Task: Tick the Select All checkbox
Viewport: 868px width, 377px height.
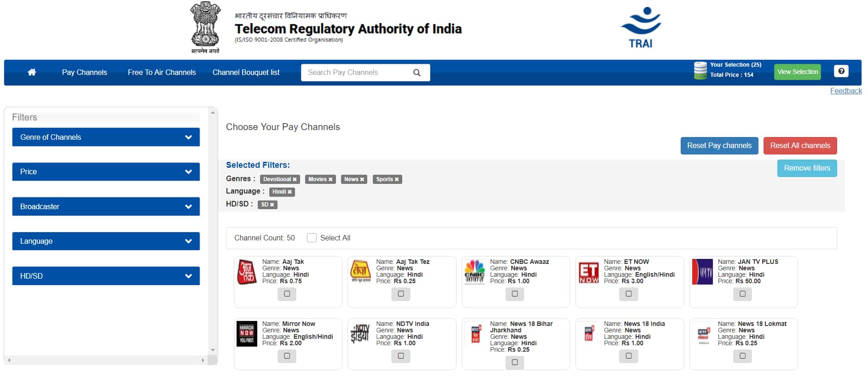Action: tap(312, 238)
